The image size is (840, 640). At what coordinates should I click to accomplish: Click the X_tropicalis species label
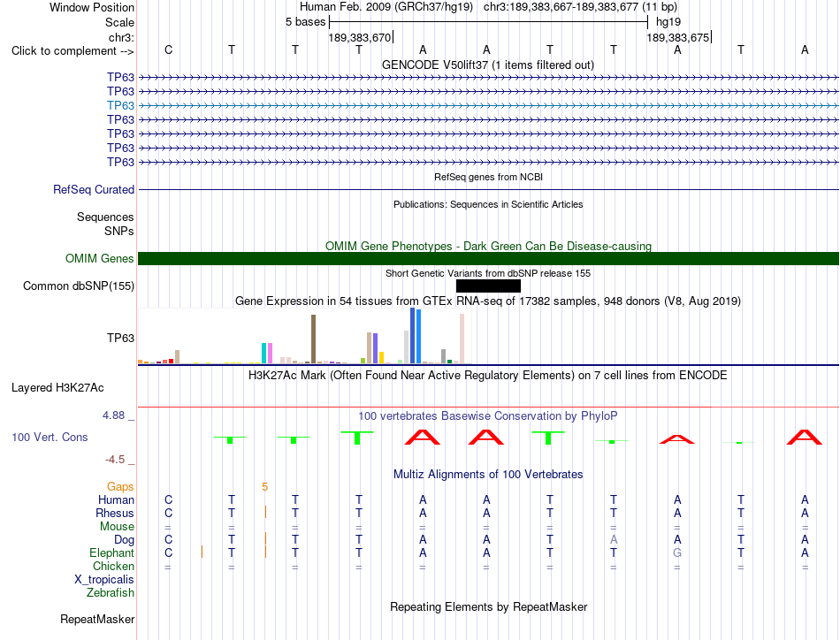tap(104, 580)
